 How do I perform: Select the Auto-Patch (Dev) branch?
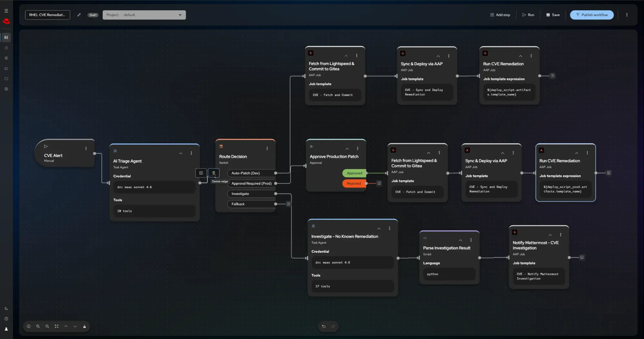point(251,173)
